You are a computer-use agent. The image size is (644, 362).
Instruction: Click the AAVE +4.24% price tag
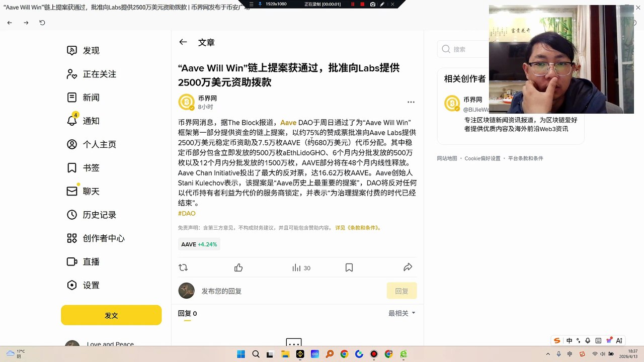199,244
